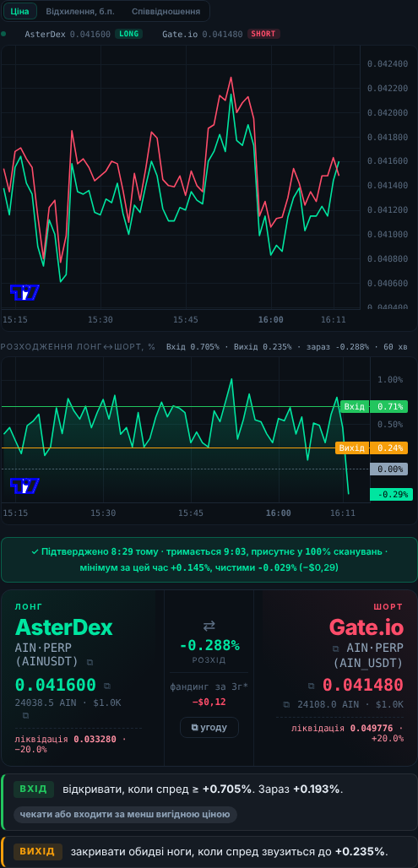This screenshot has height=868, width=418.
Task: Click '+0.235%' in exit rule
Action: tap(360, 851)
